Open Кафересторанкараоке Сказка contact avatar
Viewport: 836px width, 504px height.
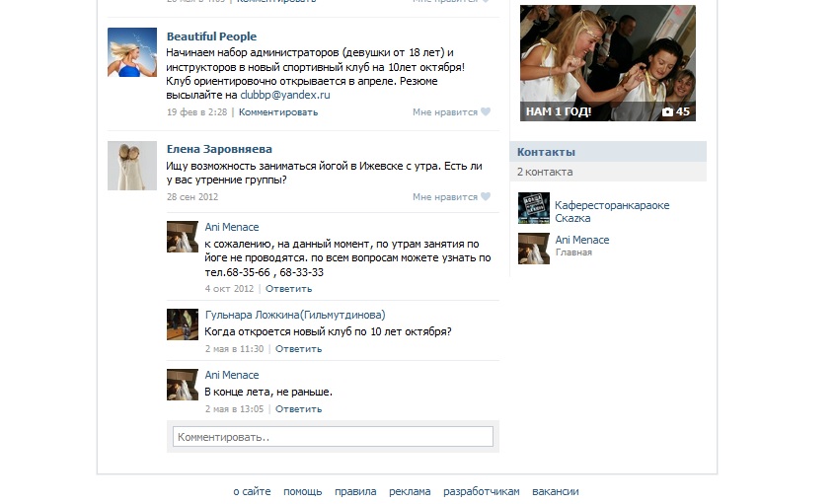[534, 208]
